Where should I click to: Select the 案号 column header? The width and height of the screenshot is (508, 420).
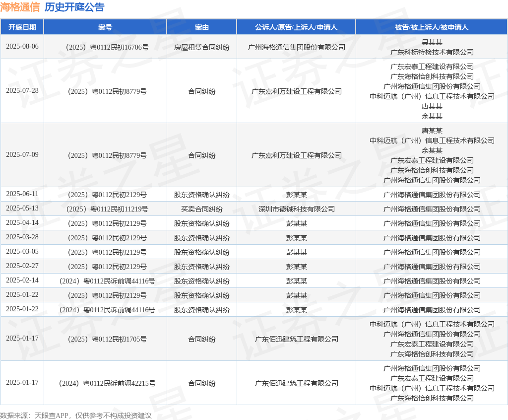click(x=105, y=27)
